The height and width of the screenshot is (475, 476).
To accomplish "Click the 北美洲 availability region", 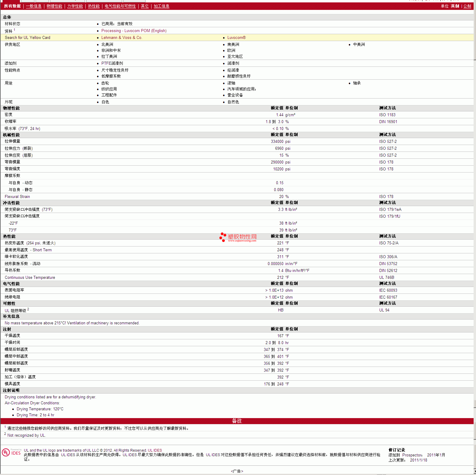I will (107, 45).
